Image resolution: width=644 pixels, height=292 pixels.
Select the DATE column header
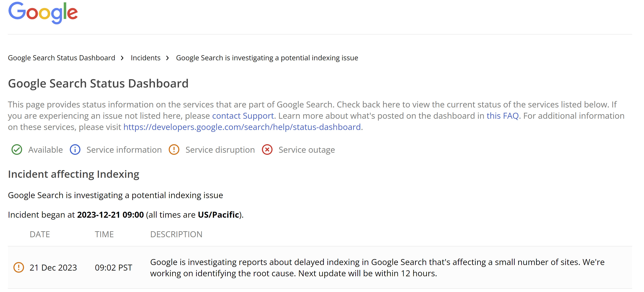(x=40, y=234)
